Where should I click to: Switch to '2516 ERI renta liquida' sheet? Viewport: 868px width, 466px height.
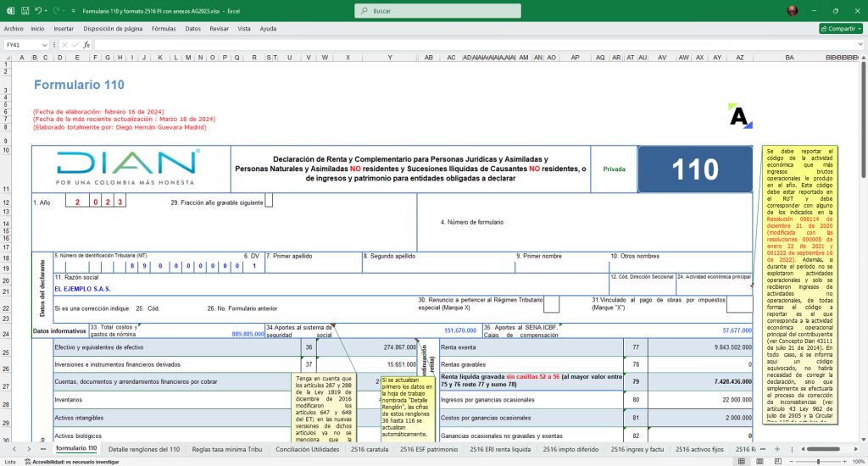coord(500,449)
